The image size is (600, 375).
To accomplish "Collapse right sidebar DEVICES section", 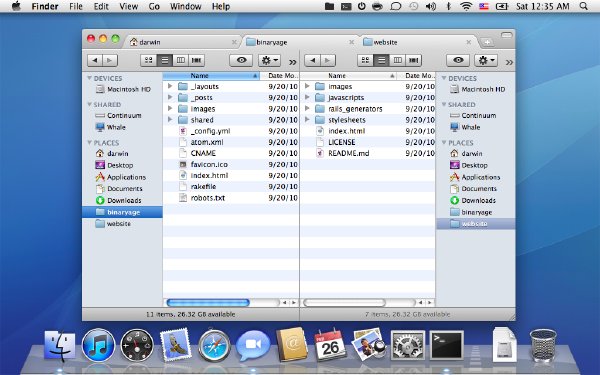I will click(444, 78).
